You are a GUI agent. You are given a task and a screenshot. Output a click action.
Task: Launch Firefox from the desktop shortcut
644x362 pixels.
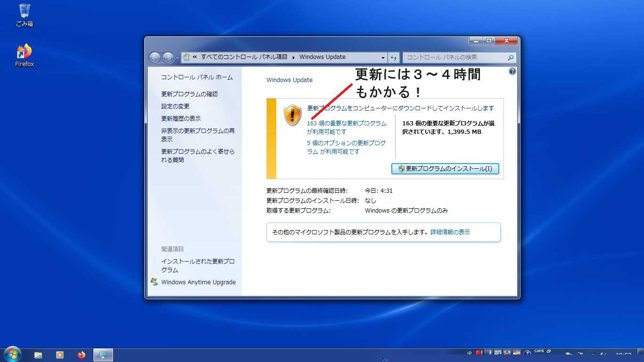25,55
